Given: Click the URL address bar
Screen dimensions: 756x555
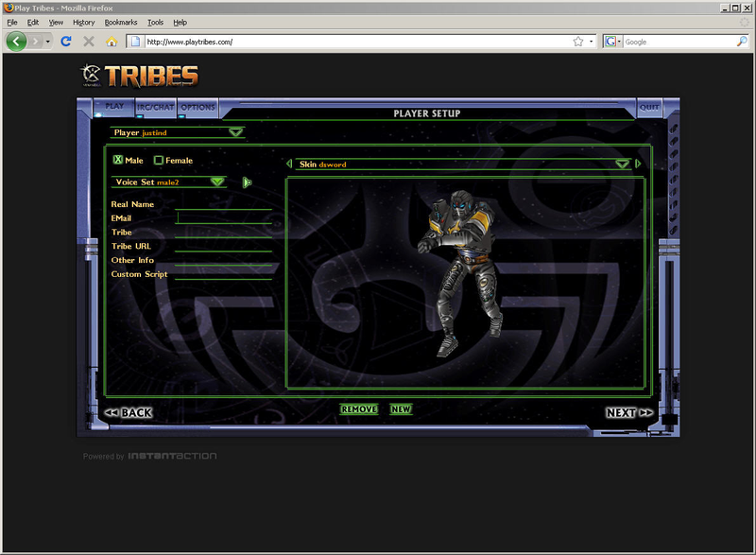Looking at the screenshot, I should click(x=357, y=42).
